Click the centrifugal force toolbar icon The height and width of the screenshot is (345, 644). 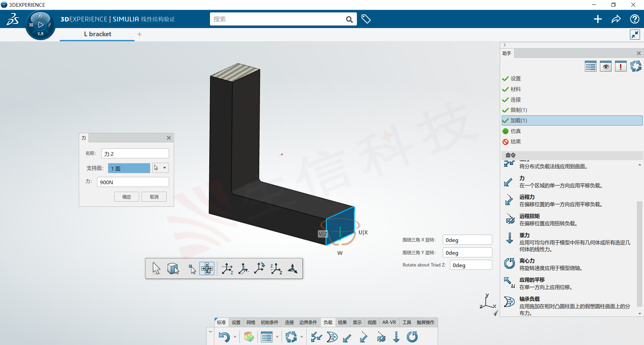point(412,337)
